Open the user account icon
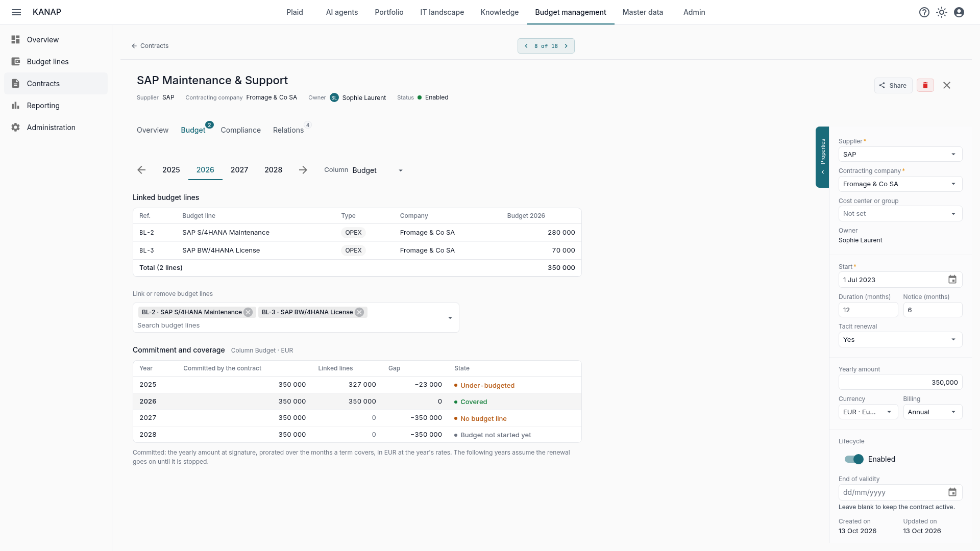 pyautogui.click(x=959, y=12)
